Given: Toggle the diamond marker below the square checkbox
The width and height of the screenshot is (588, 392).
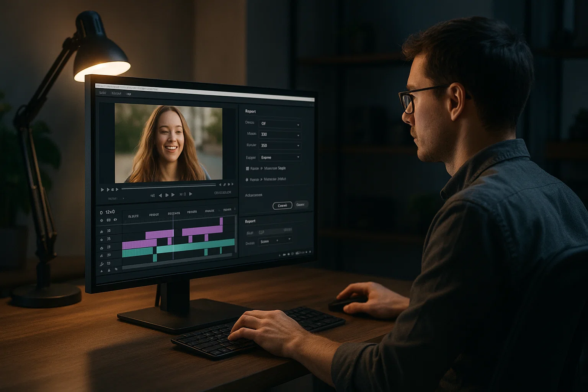Looking at the screenshot, I should pyautogui.click(x=247, y=180).
